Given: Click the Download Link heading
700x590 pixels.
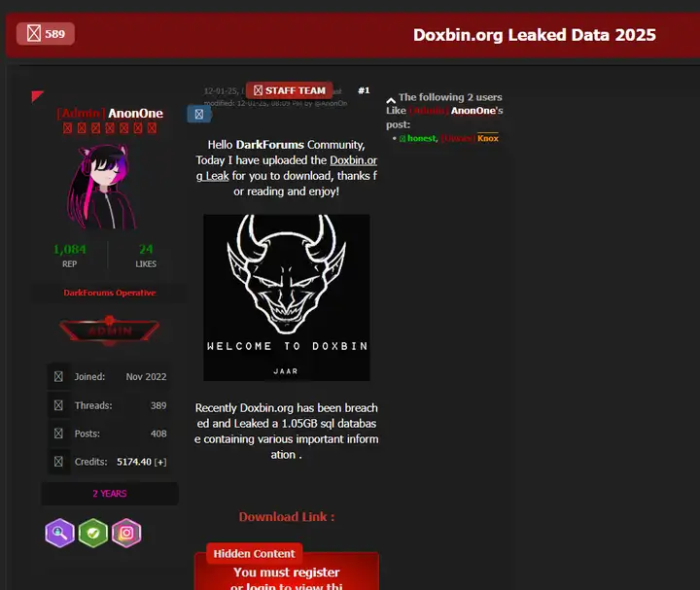Looking at the screenshot, I should pos(287,517).
